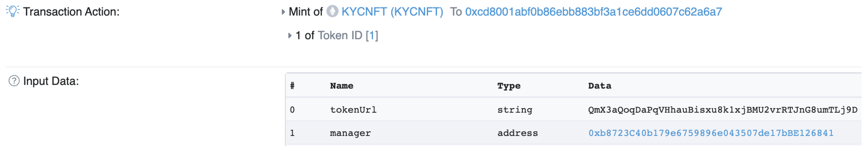
Task: Click the "Data" column header
Action: point(599,86)
